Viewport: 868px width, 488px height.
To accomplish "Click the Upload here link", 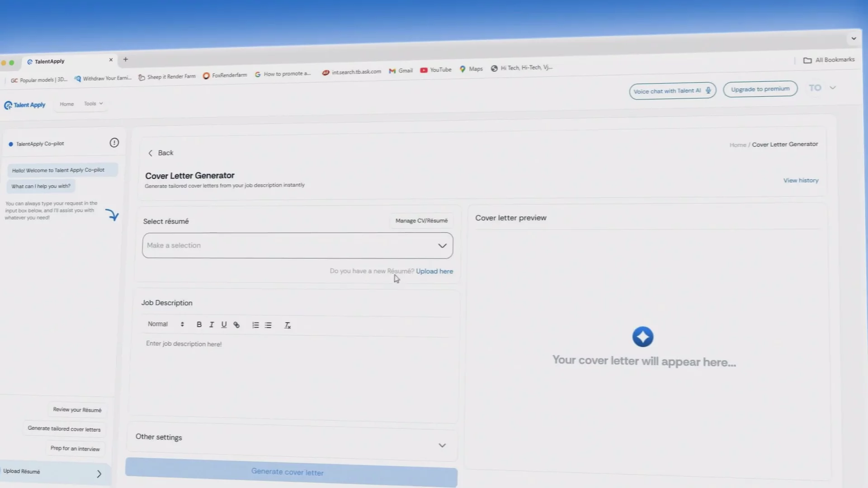I will (434, 271).
